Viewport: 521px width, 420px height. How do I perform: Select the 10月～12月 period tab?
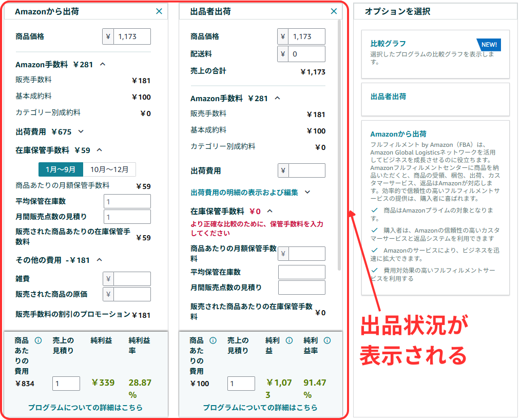(109, 169)
